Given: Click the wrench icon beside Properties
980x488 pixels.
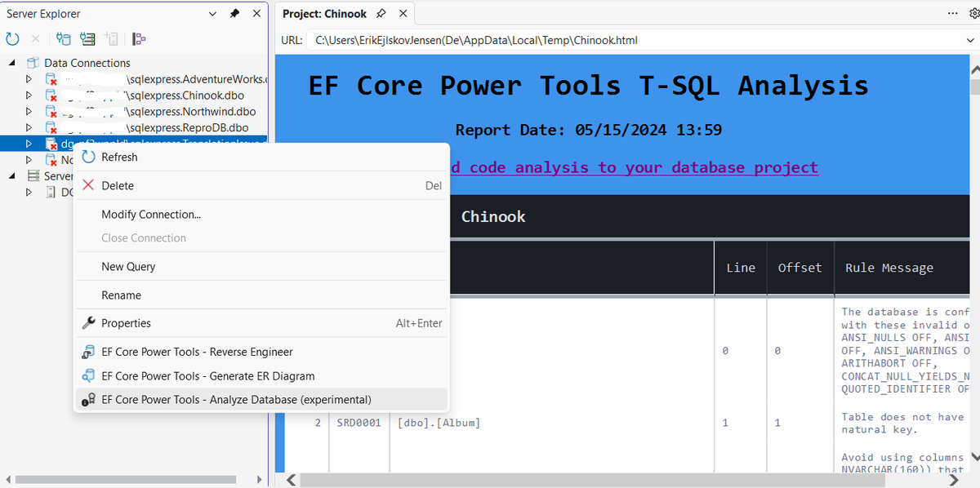Looking at the screenshot, I should click(x=88, y=323).
